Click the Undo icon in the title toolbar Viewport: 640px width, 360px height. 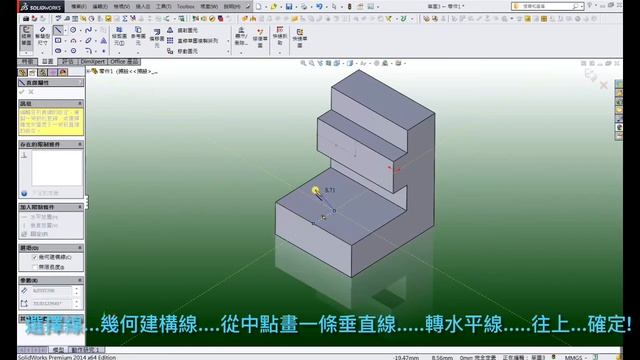[x=319, y=7]
